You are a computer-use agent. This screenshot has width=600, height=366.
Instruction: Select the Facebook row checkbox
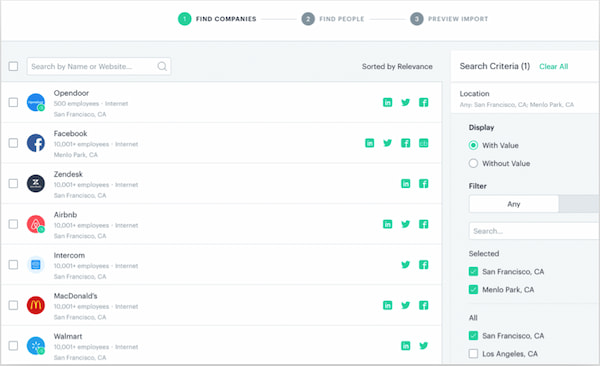click(x=13, y=143)
